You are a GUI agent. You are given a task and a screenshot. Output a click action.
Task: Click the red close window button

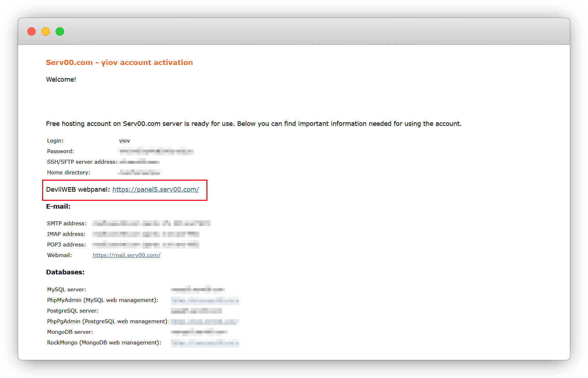(x=32, y=31)
